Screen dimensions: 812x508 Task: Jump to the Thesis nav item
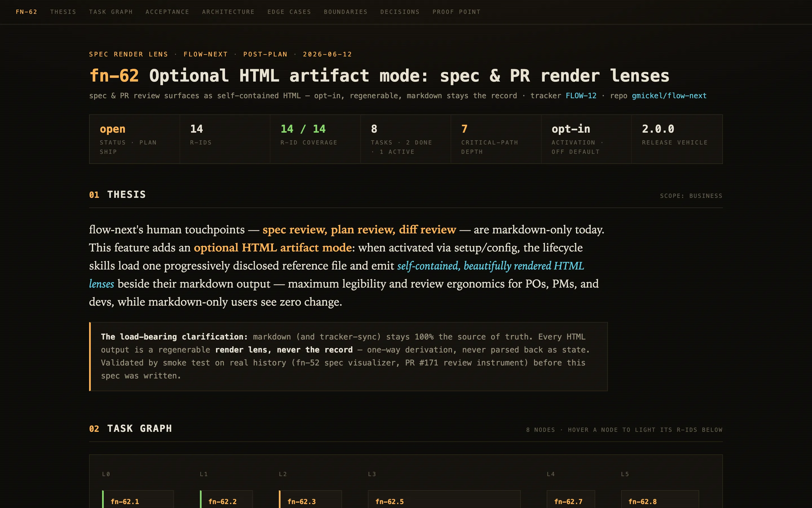[x=63, y=12]
